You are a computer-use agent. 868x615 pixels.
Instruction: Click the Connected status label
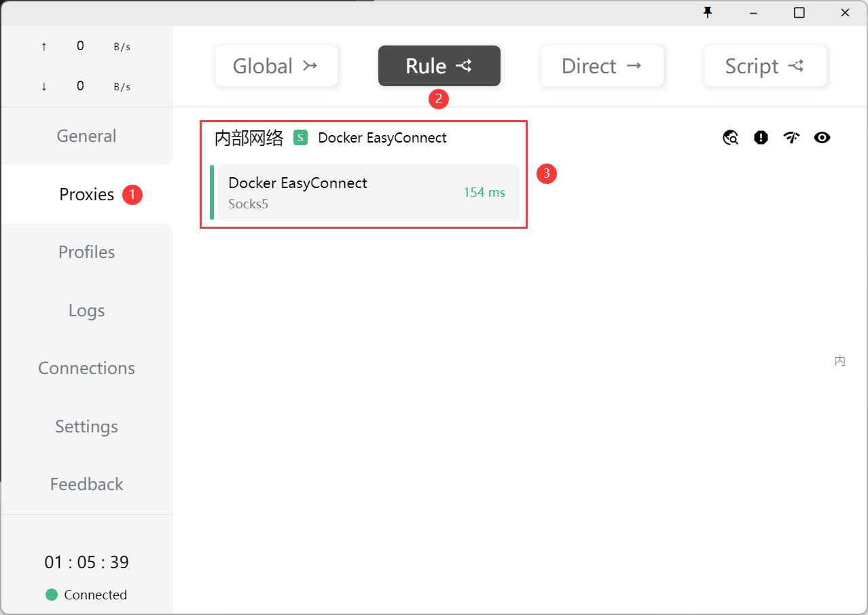96,595
